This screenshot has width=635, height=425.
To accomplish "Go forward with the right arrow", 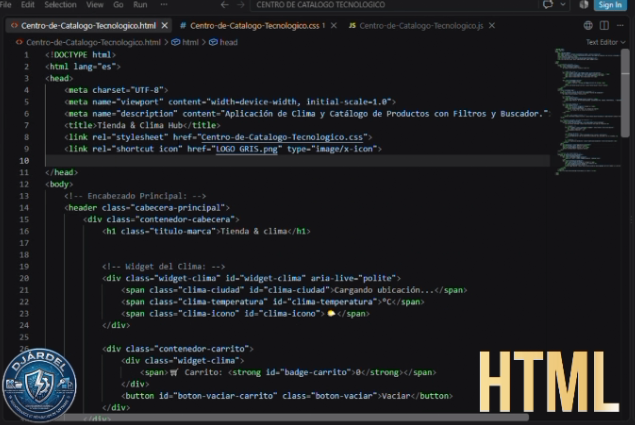I will coord(241,5).
